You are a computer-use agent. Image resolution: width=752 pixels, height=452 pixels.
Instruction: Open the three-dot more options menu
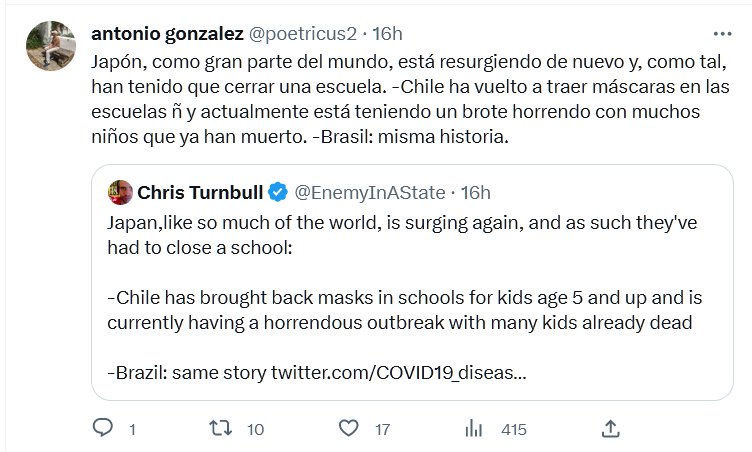tap(721, 33)
